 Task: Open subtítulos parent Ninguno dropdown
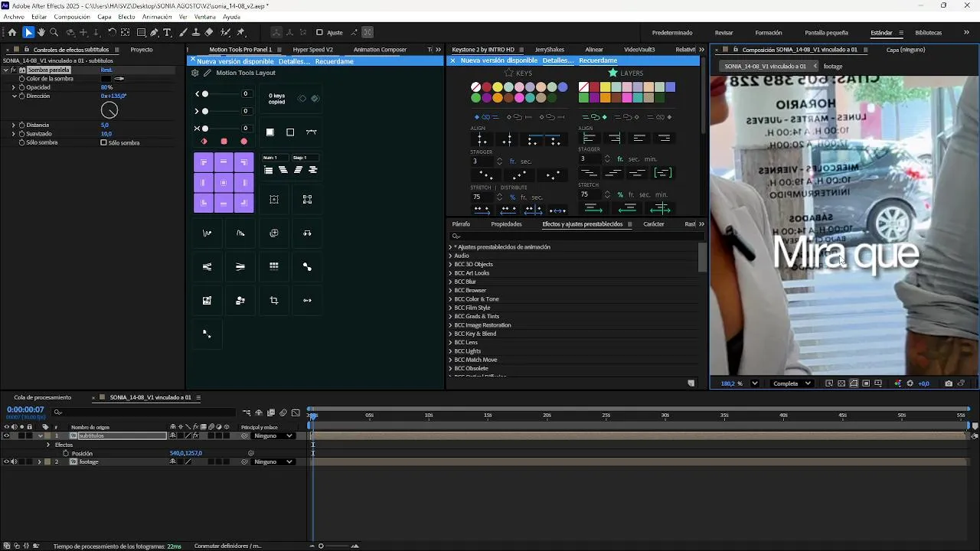pos(273,435)
